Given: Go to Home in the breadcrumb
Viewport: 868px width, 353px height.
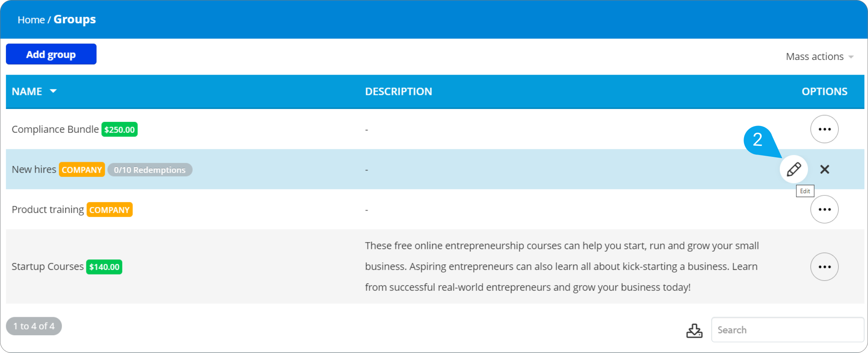Looking at the screenshot, I should point(31,20).
